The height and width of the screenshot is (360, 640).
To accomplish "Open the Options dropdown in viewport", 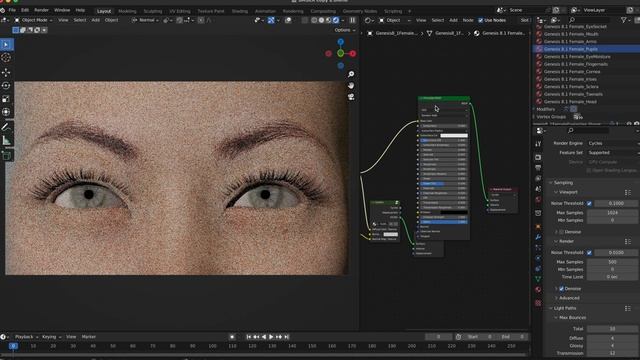I will pyautogui.click(x=344, y=30).
